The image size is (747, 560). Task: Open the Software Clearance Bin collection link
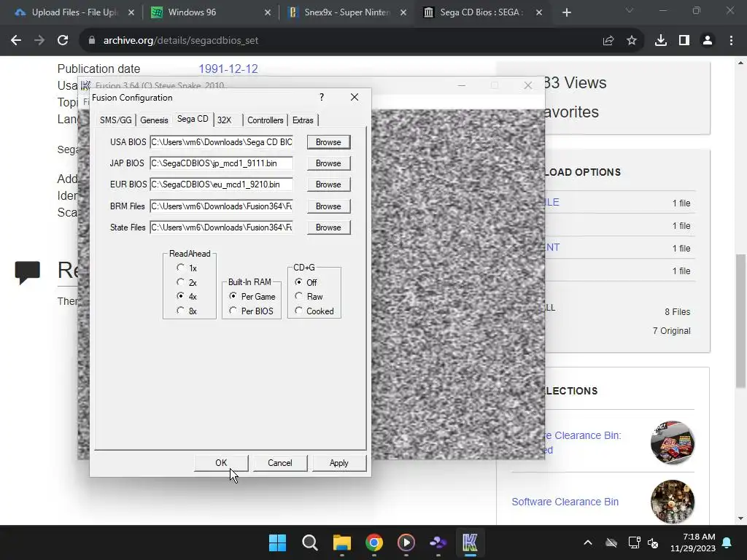(565, 502)
